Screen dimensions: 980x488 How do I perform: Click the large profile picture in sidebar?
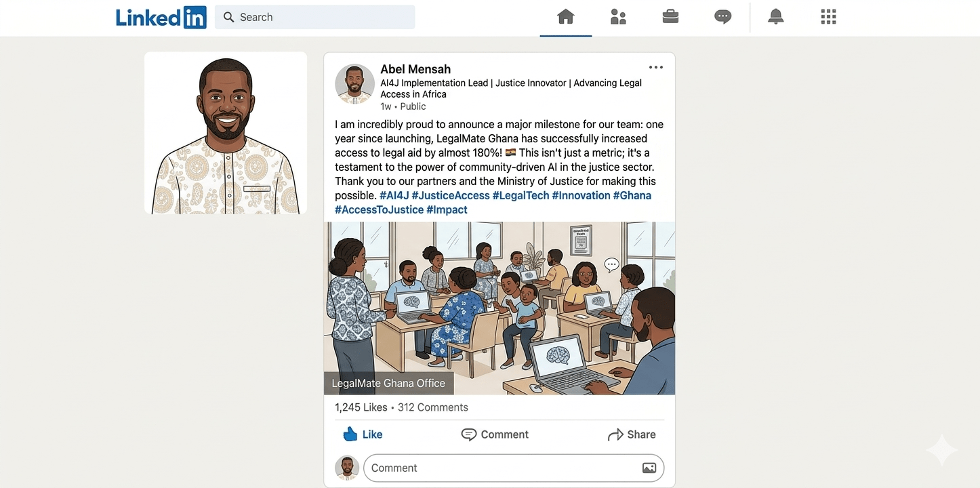pyautogui.click(x=226, y=134)
